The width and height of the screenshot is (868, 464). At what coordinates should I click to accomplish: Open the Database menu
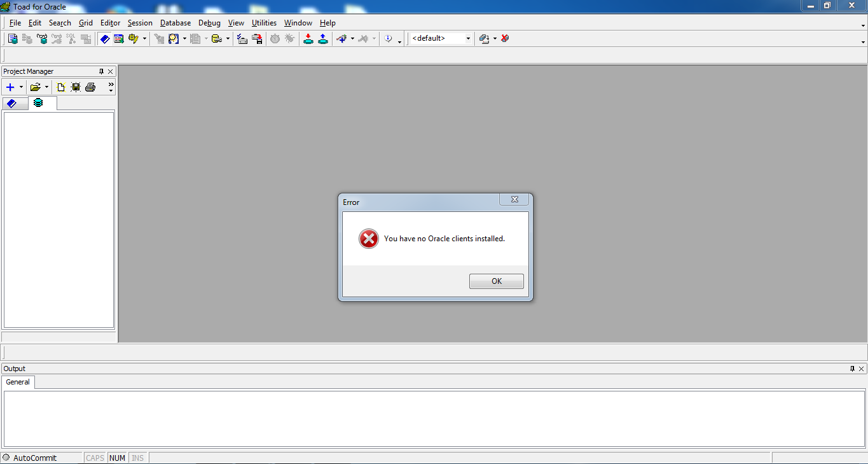[175, 23]
